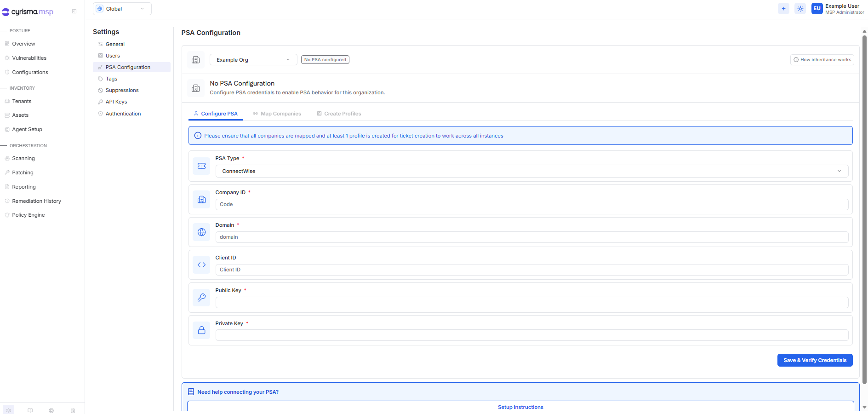
Task: Switch to the Create Profiles tab
Action: pos(339,114)
